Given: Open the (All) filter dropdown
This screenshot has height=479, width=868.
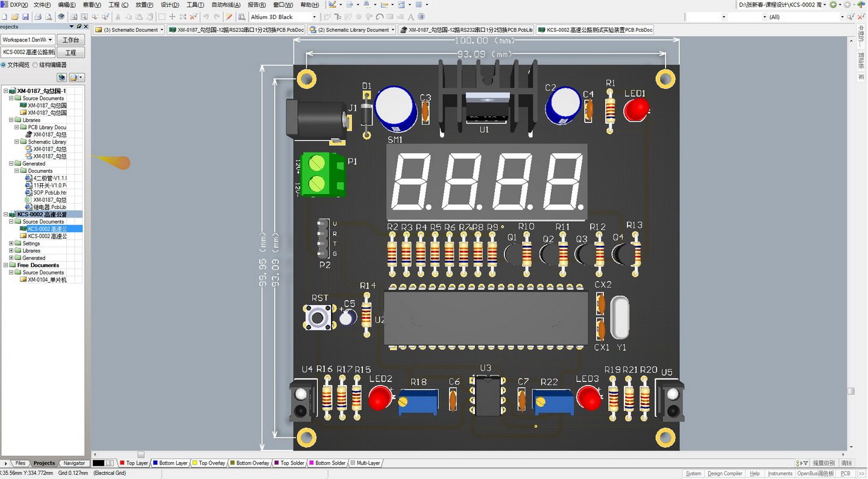Looking at the screenshot, I should tap(842, 17).
